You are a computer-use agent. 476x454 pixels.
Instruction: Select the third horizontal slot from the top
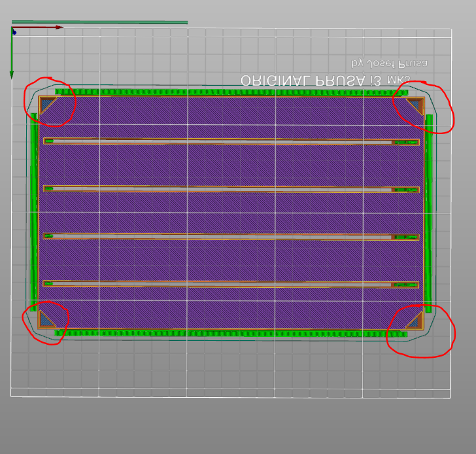(x=230, y=236)
